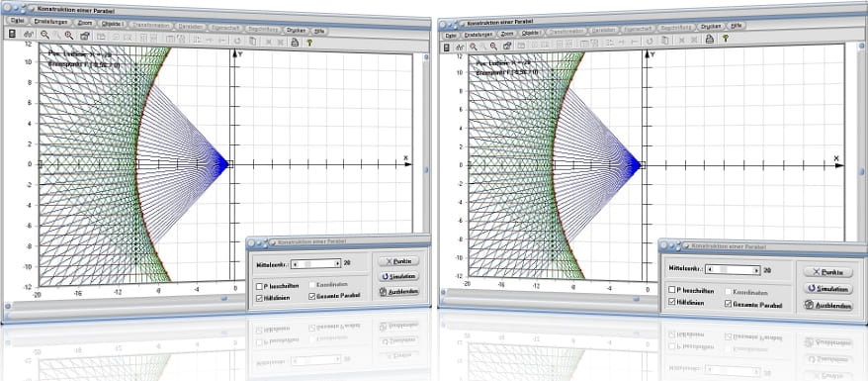The image size is (868, 381).
Task: Uncheck 'Gesamte Parabel' in the right panel
Action: click(x=728, y=304)
